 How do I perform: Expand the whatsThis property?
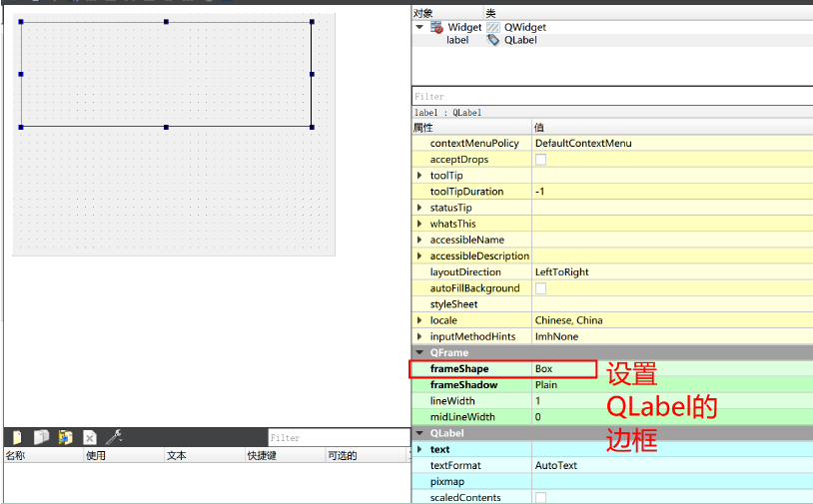419,224
